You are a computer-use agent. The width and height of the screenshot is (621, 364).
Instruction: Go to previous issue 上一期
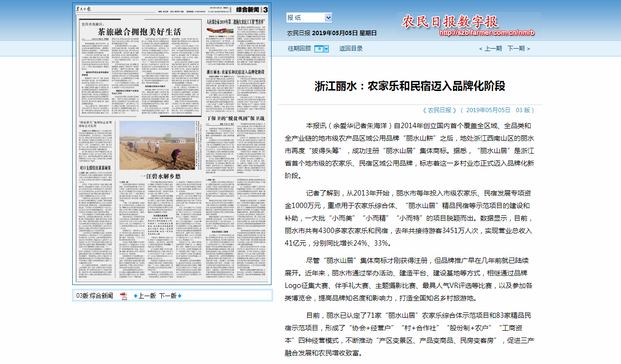[x=490, y=49]
